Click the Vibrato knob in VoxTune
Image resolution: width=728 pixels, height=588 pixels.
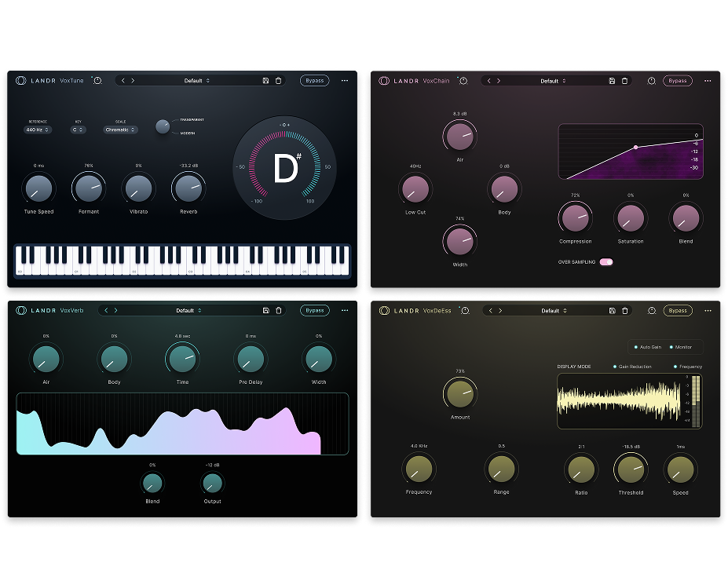(138, 188)
